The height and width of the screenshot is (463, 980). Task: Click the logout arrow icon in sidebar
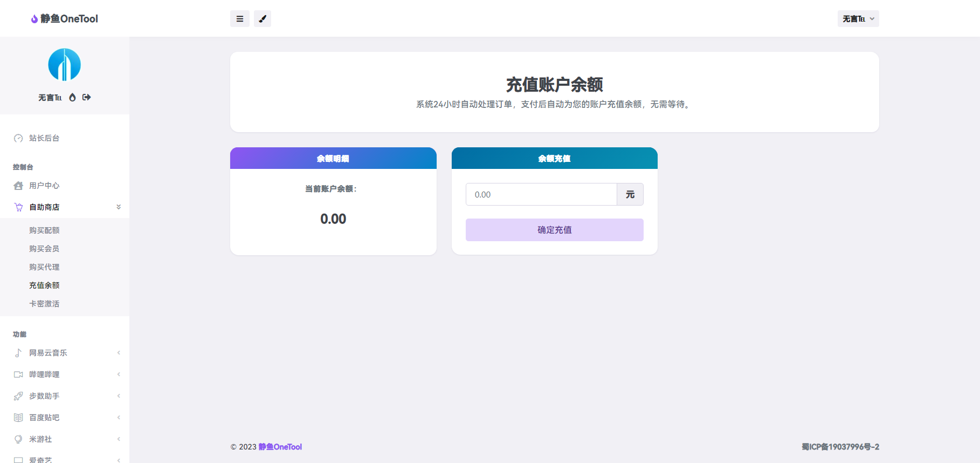click(x=87, y=98)
